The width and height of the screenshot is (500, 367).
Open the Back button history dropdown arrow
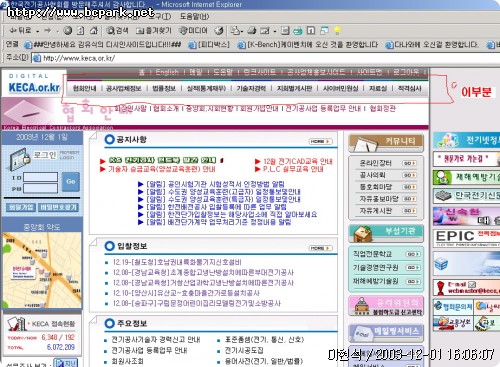38,31
